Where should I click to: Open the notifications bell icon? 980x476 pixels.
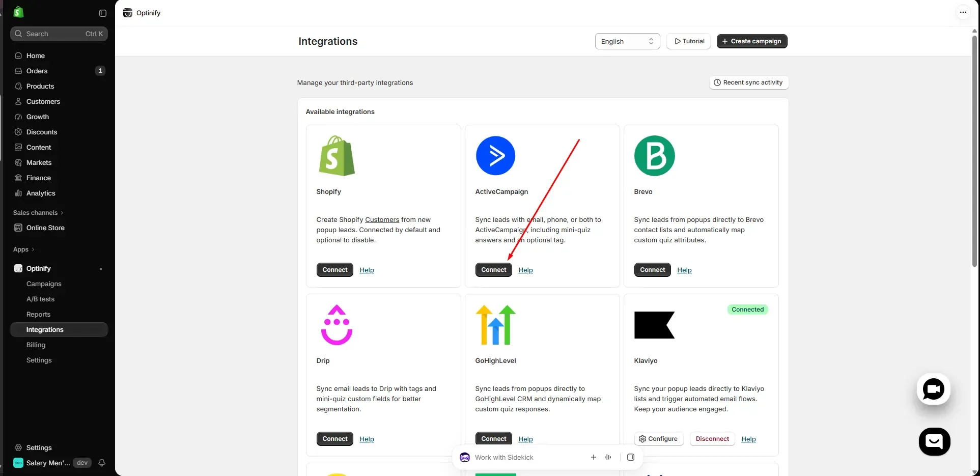(x=102, y=463)
